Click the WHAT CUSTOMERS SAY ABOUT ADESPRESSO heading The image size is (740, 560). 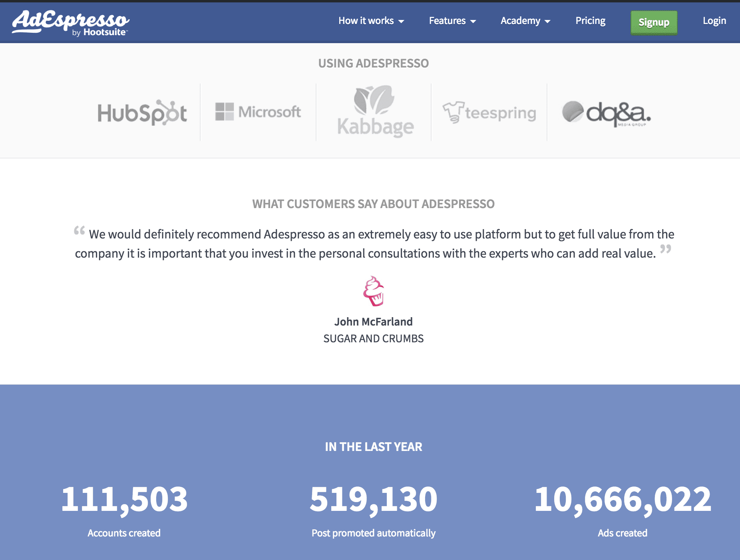373,204
